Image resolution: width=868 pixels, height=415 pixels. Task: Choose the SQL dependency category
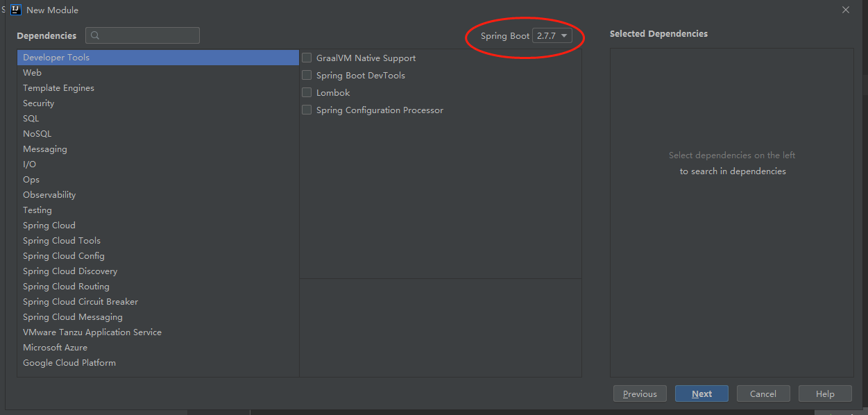(31, 119)
